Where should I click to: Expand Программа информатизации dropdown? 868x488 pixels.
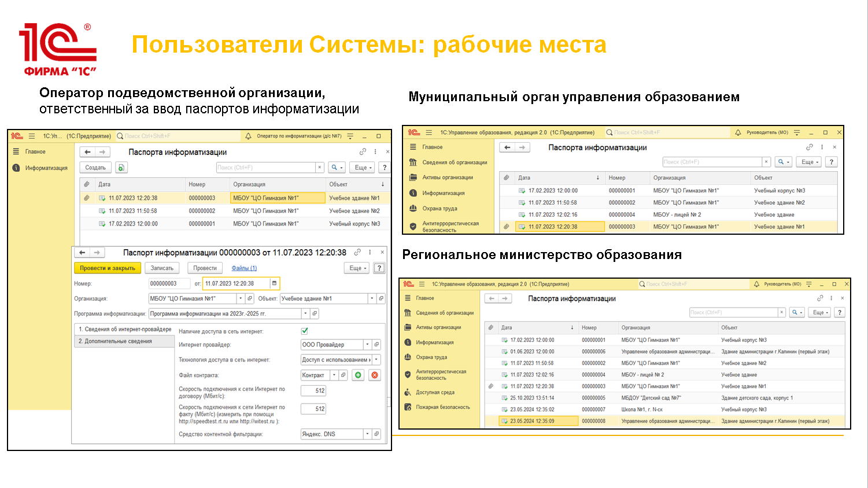click(305, 313)
